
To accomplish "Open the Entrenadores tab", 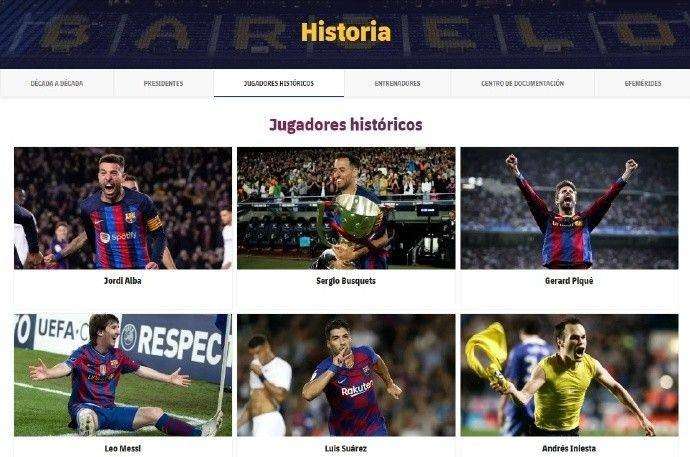I will click(397, 83).
